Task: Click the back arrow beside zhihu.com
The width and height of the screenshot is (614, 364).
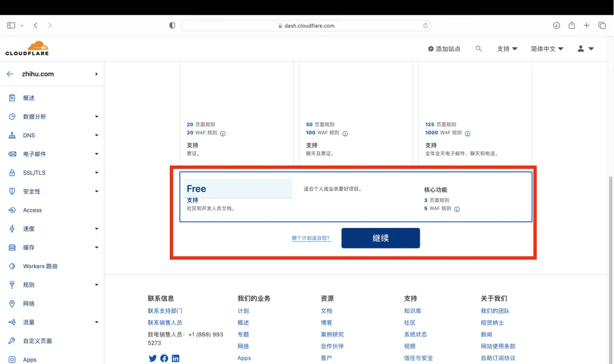Action: (10, 74)
